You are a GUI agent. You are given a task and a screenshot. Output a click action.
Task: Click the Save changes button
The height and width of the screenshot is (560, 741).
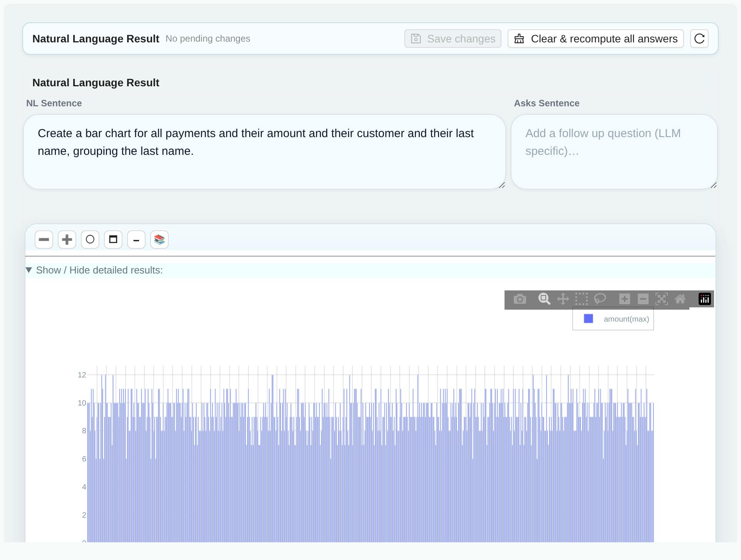pos(453,39)
